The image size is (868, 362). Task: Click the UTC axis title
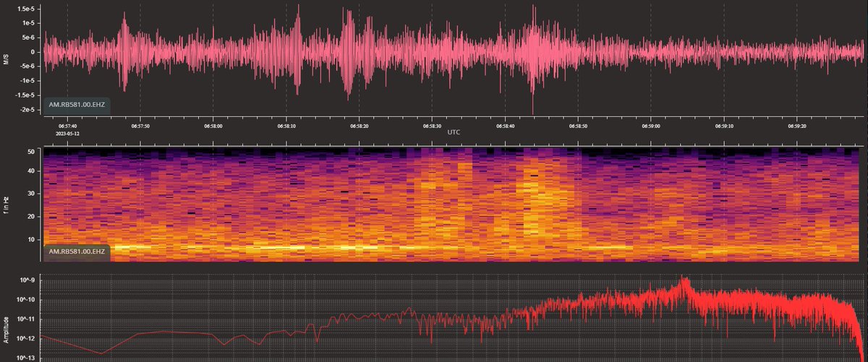(x=454, y=133)
